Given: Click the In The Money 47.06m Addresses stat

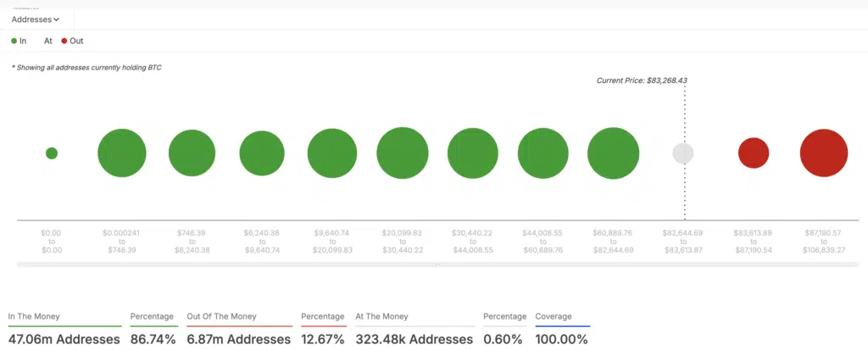Looking at the screenshot, I should [x=64, y=339].
